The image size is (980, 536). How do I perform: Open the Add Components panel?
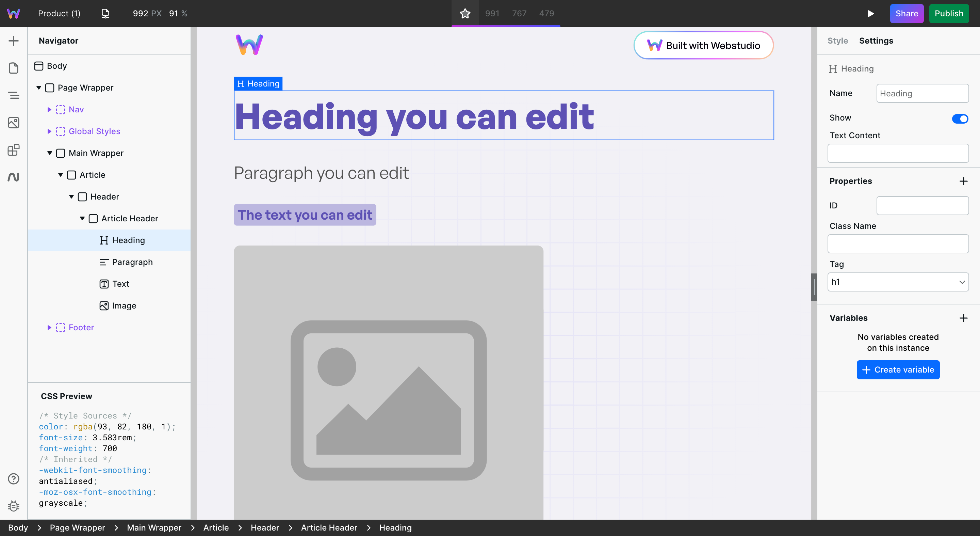[x=14, y=41]
